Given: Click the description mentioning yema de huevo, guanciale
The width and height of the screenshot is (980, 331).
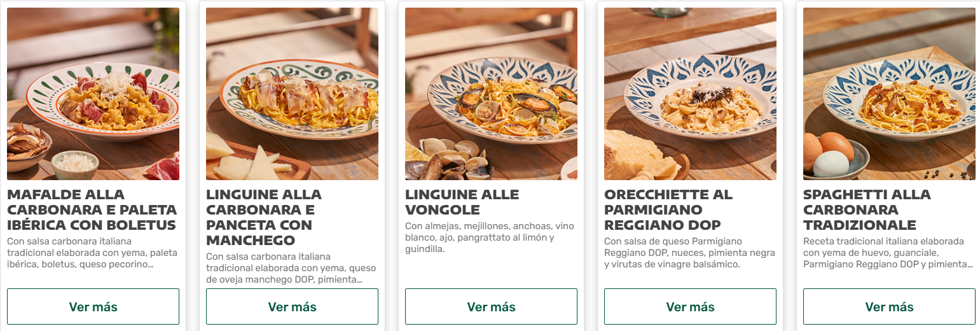Looking at the screenshot, I should pyautogui.click(x=888, y=253).
